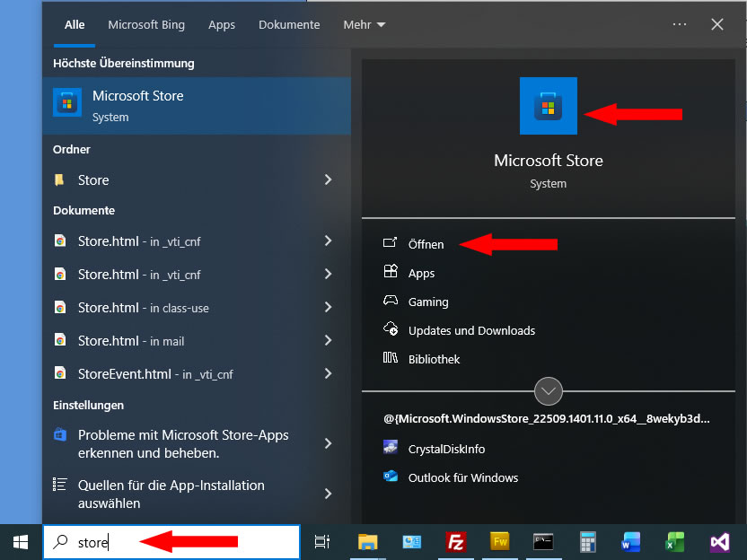The height and width of the screenshot is (560, 747).
Task: Click the Task View icon
Action: (x=322, y=541)
